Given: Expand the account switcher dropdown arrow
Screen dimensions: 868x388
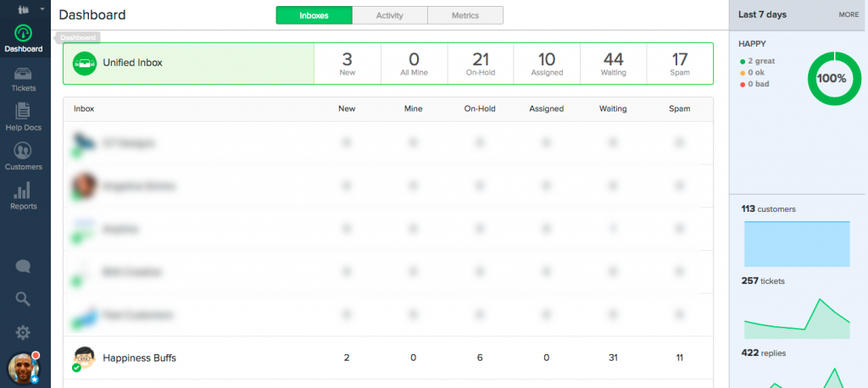Looking at the screenshot, I should coord(42,9).
